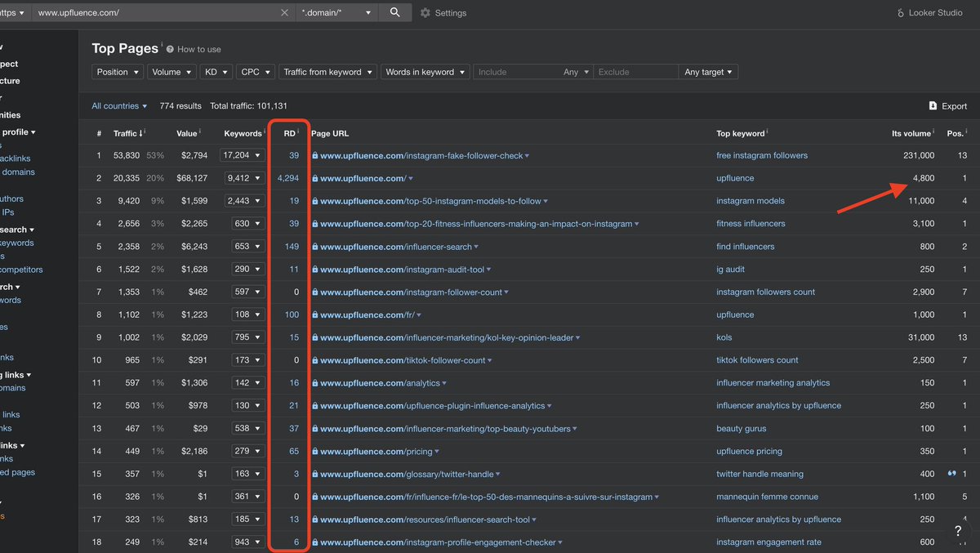Click lock icon on pricing URL row
This screenshot has height=553, width=980.
314,451
